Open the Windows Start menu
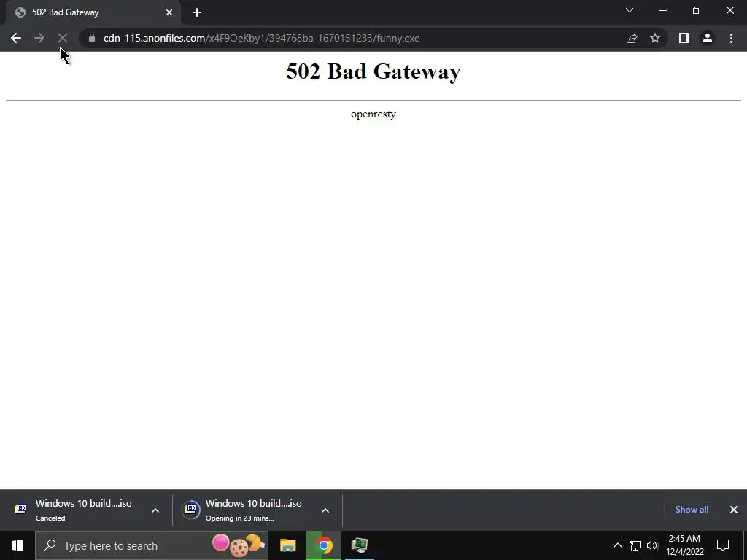The height and width of the screenshot is (560, 747). pyautogui.click(x=18, y=545)
